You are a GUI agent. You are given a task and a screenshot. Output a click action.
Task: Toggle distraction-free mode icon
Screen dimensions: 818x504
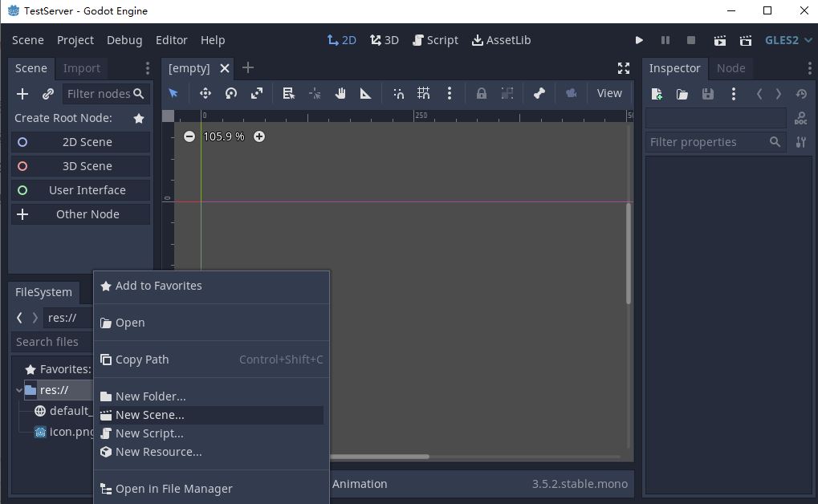(x=624, y=68)
